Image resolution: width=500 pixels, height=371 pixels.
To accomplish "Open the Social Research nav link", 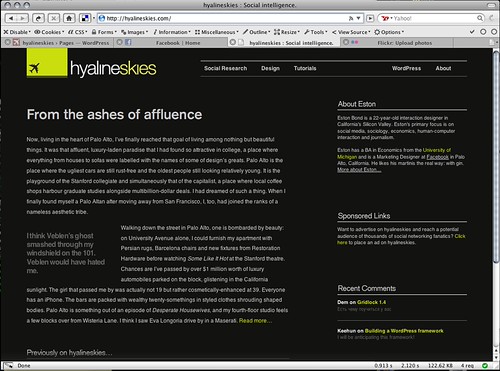I will pos(226,68).
